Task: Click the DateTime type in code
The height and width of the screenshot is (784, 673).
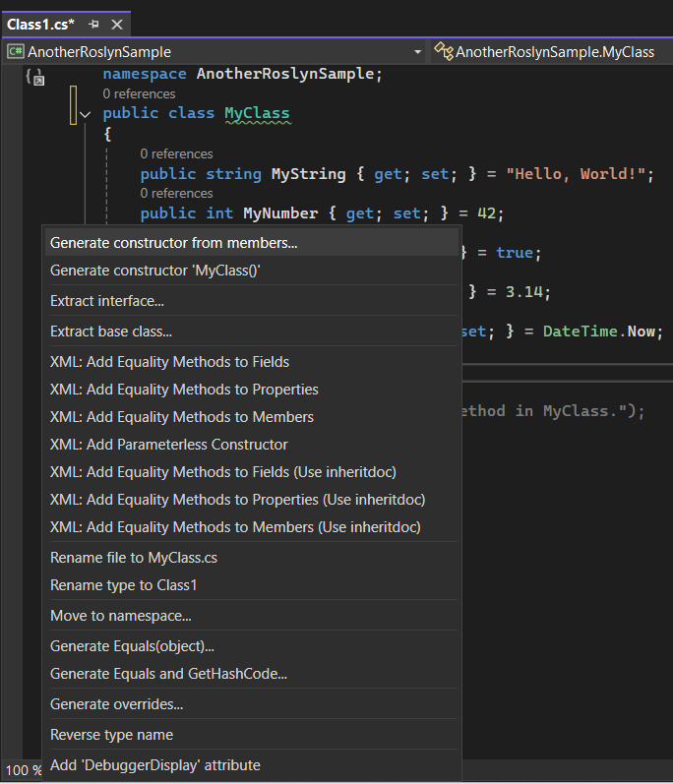Action: 581,332
